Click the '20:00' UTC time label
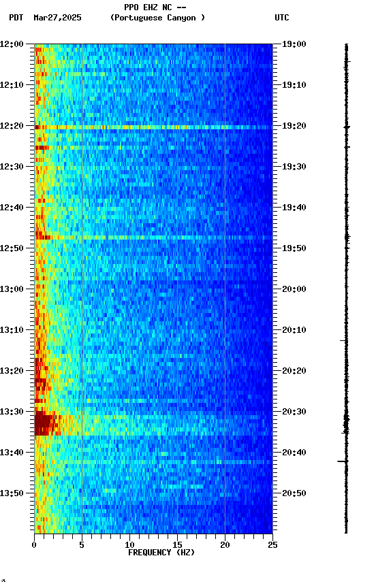This screenshot has height=588, width=376. pos(294,289)
